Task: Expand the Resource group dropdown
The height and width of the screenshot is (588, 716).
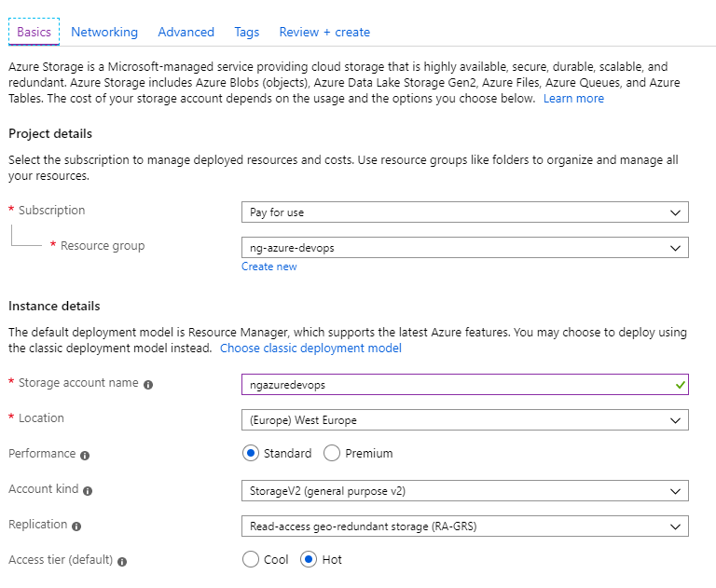Action: [x=465, y=248]
